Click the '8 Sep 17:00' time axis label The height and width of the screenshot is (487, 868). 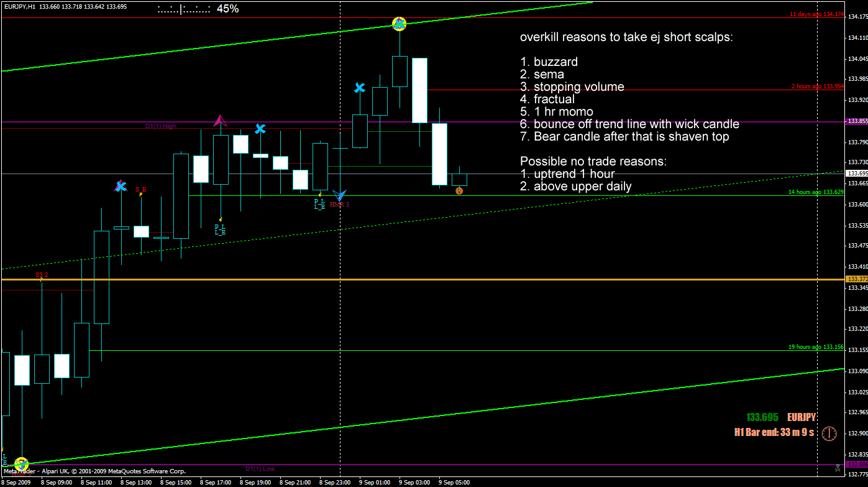(216, 482)
